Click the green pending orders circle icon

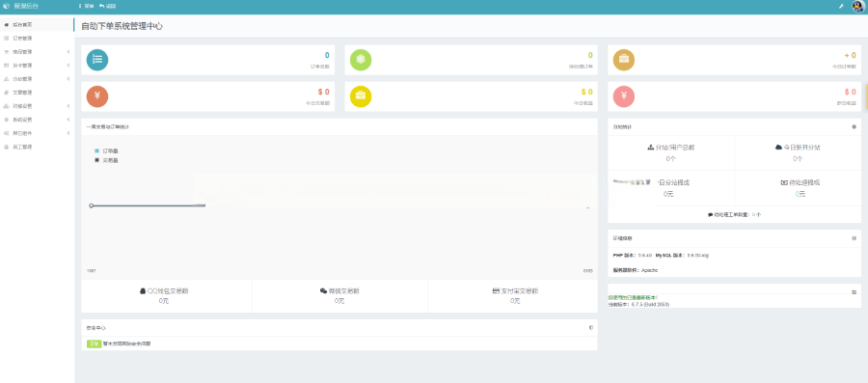[361, 60]
